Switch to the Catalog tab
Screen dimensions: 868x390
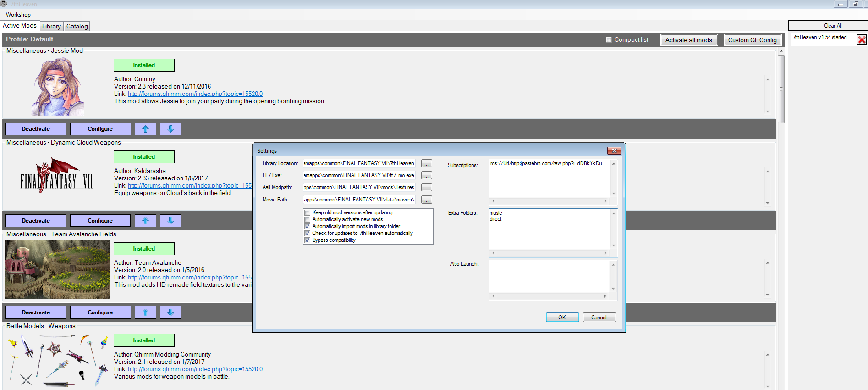tap(77, 26)
